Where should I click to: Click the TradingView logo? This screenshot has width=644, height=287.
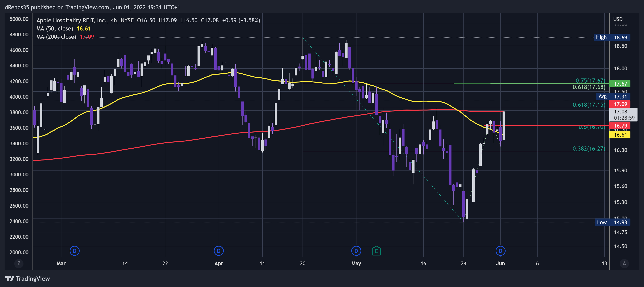click(x=27, y=278)
